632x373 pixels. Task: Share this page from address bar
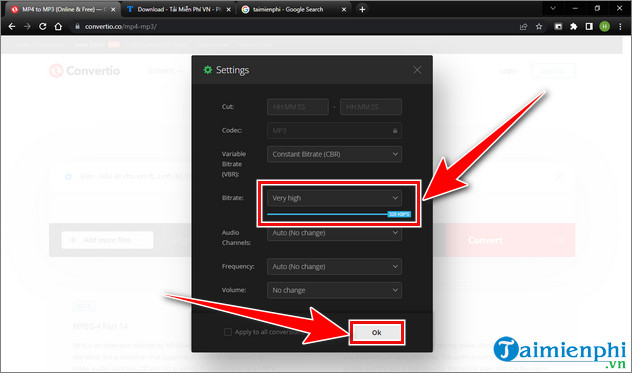[523, 27]
